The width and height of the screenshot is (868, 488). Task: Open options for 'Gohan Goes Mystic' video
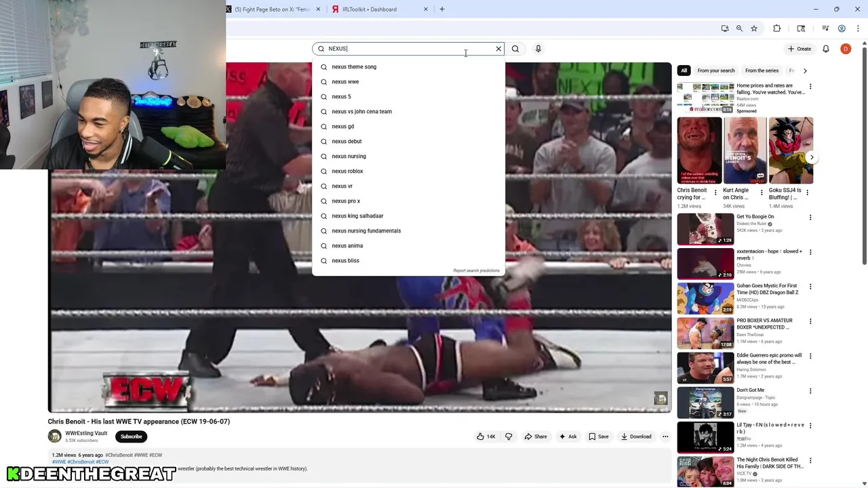(810, 287)
